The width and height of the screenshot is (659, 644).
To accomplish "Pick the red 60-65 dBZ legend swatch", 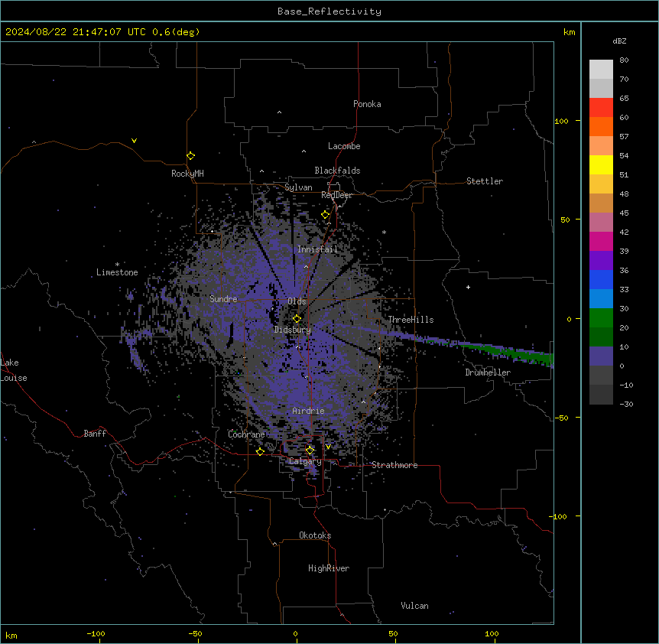I will [x=601, y=108].
